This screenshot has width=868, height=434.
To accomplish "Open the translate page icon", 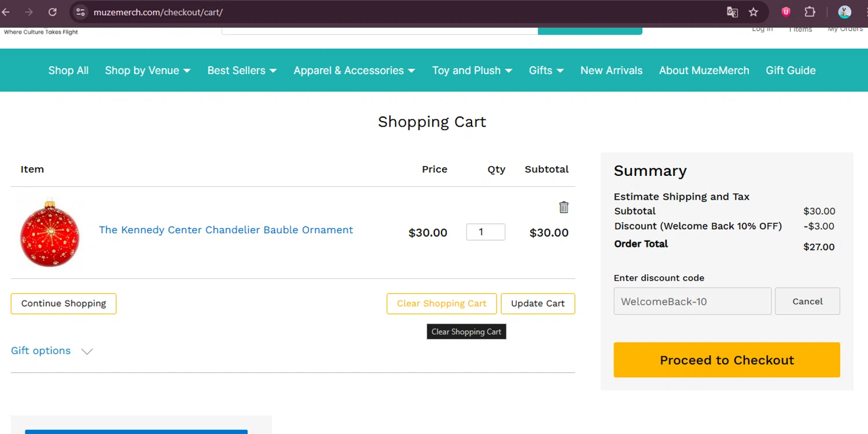I will point(733,12).
